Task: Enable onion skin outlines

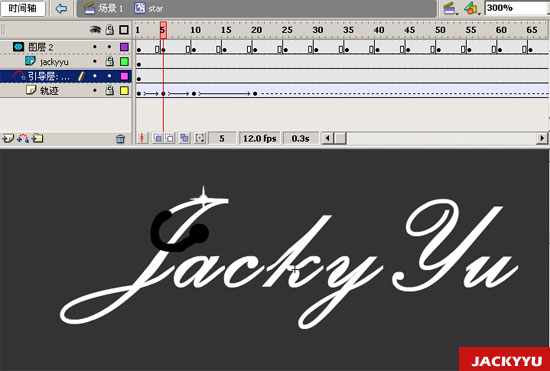Action: [x=170, y=139]
